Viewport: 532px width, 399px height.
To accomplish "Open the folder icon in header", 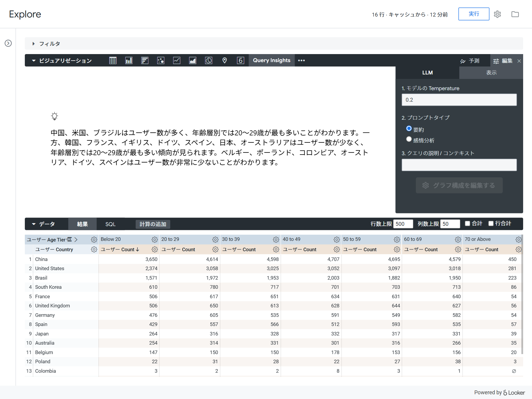I will pos(515,14).
